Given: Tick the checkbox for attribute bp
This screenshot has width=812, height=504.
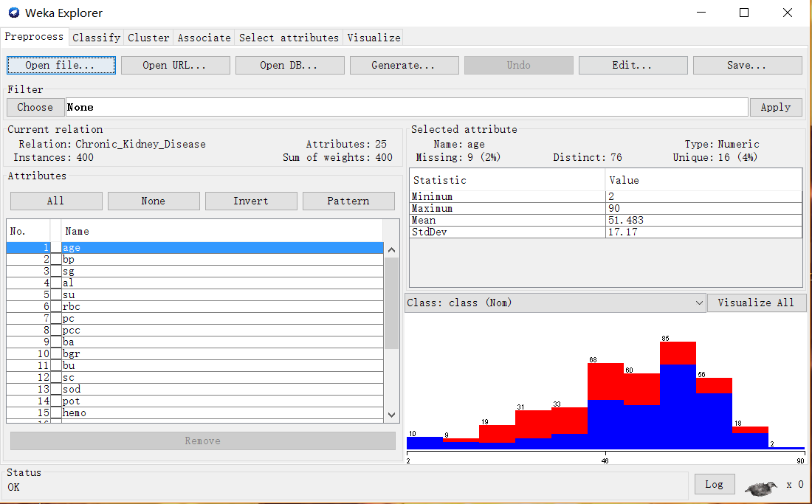Looking at the screenshot, I should [x=56, y=259].
